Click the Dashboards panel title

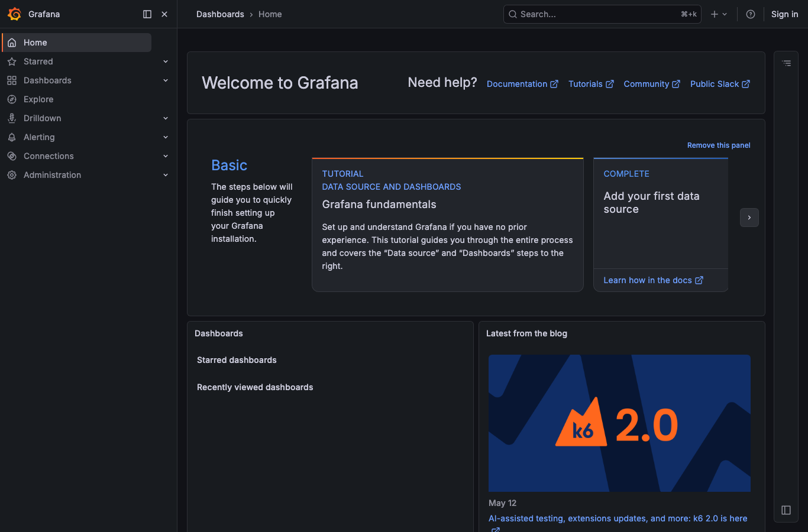pyautogui.click(x=219, y=333)
